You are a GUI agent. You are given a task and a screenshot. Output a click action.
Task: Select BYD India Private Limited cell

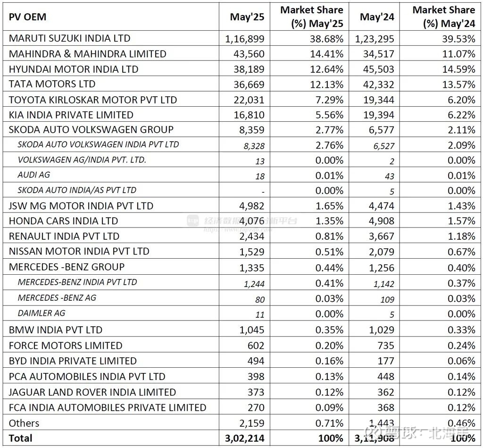(x=73, y=361)
